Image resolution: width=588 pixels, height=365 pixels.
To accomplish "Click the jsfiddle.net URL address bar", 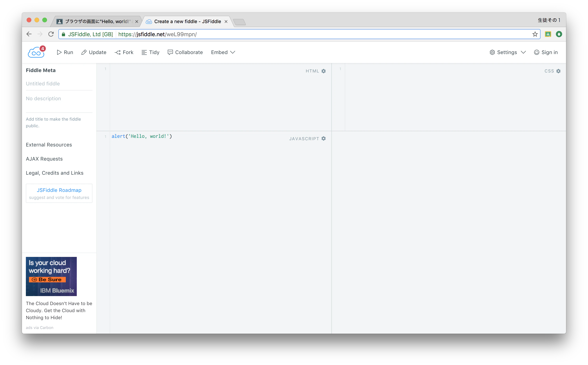I will 299,34.
